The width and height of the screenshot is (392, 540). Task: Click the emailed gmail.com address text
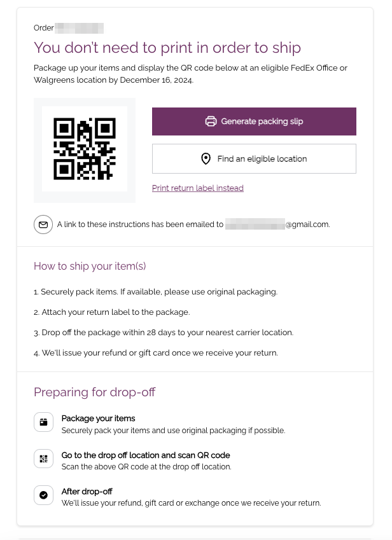click(277, 225)
